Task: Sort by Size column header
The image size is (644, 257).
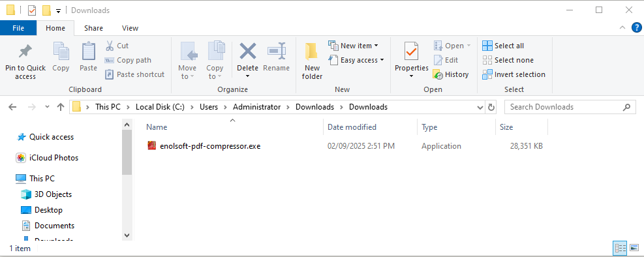Action: (521, 127)
